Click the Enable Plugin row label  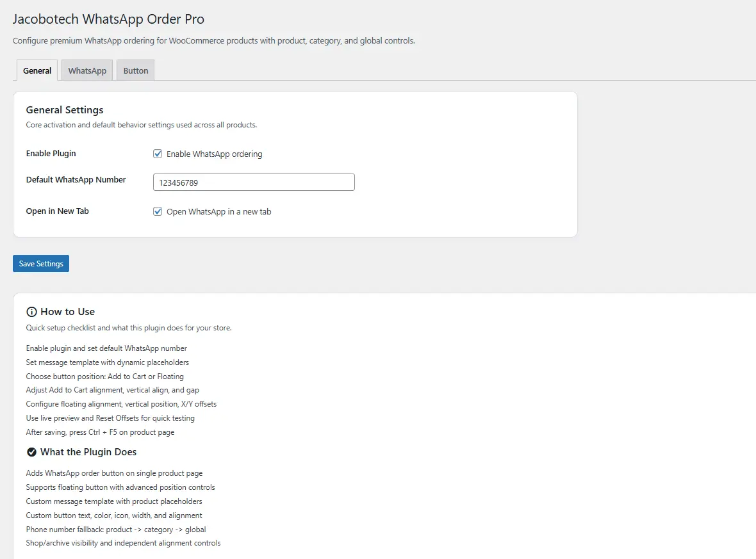(51, 154)
